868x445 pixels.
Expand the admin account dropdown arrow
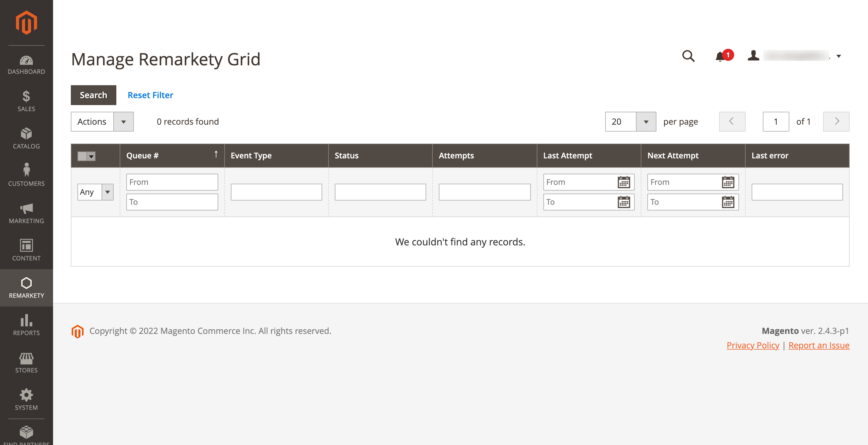(x=839, y=56)
